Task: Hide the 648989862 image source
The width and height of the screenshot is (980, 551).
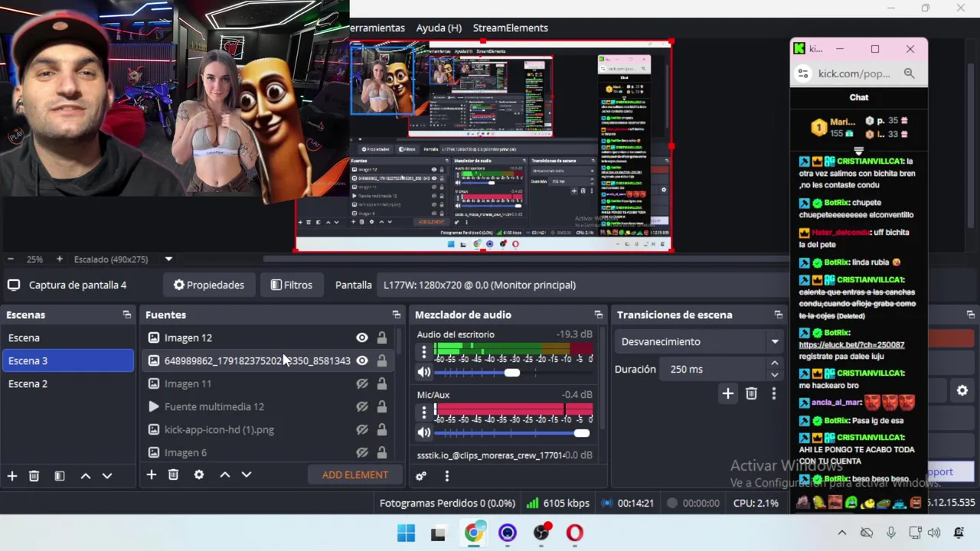Action: (362, 360)
